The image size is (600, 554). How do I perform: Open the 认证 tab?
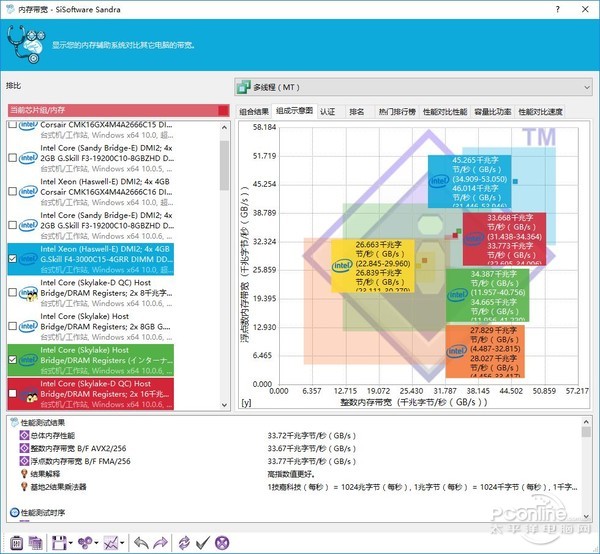(x=328, y=112)
